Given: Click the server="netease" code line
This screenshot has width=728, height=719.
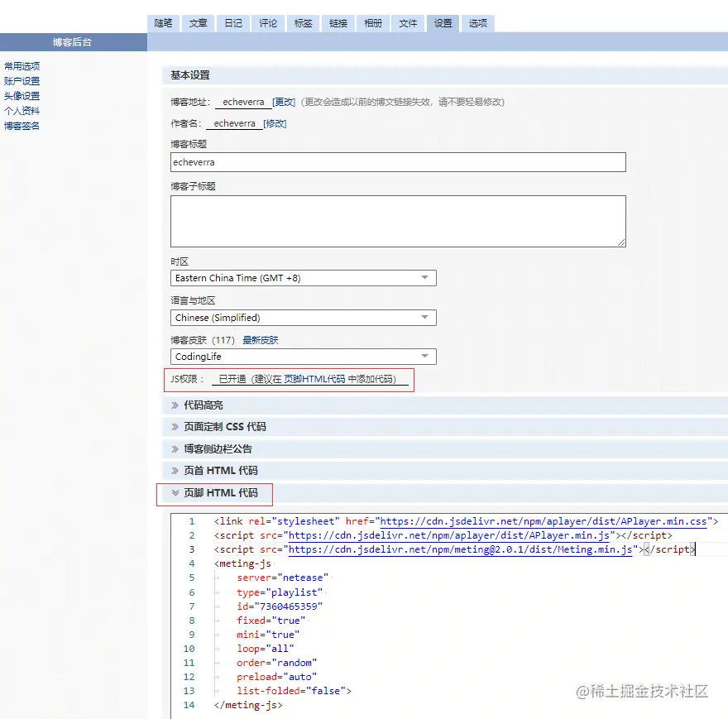Looking at the screenshot, I should click(x=282, y=578).
